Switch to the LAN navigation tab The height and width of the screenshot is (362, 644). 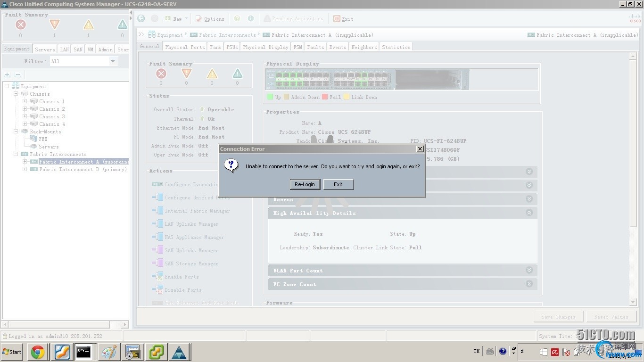point(64,49)
